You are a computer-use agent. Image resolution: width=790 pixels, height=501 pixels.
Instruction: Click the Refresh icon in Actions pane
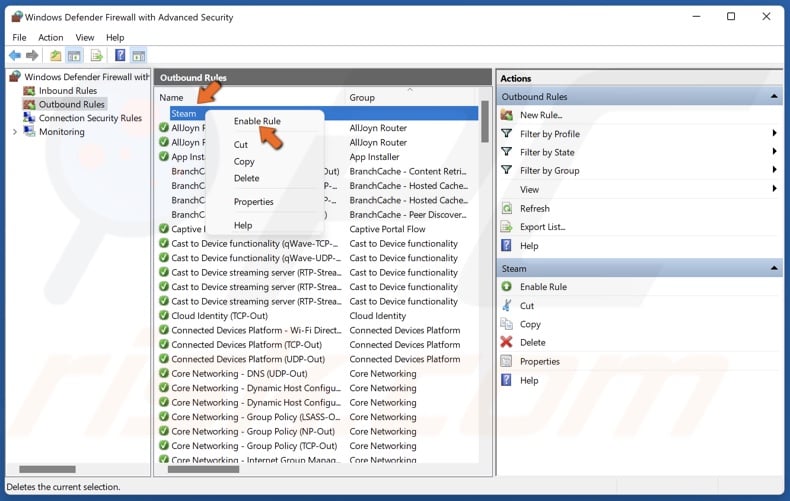click(507, 208)
